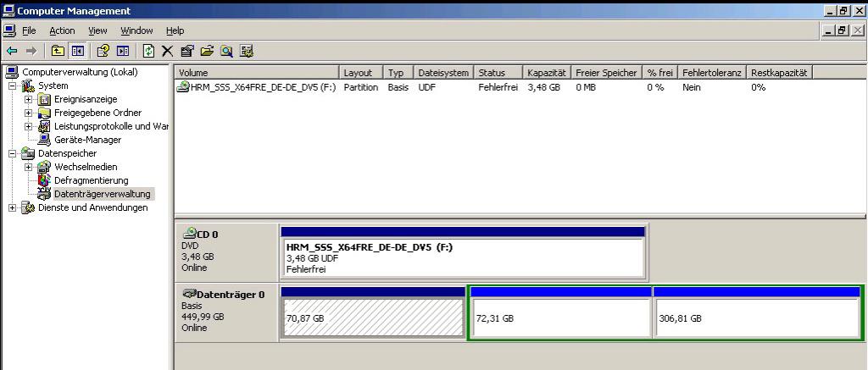Open the Help menu
Viewport: 868px width, 370px height.
[x=175, y=30]
